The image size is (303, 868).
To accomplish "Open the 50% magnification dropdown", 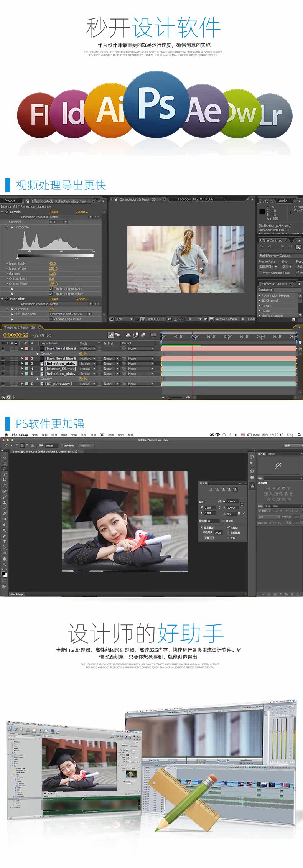I will 124,319.
